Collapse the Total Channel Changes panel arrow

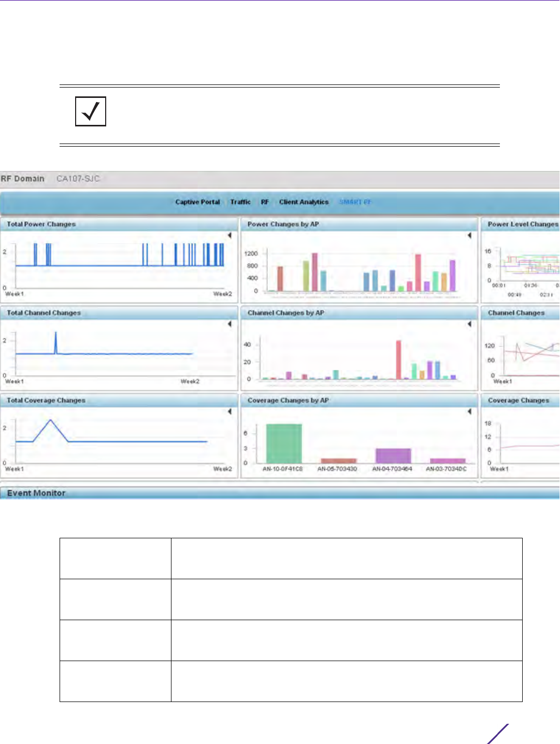click(229, 324)
